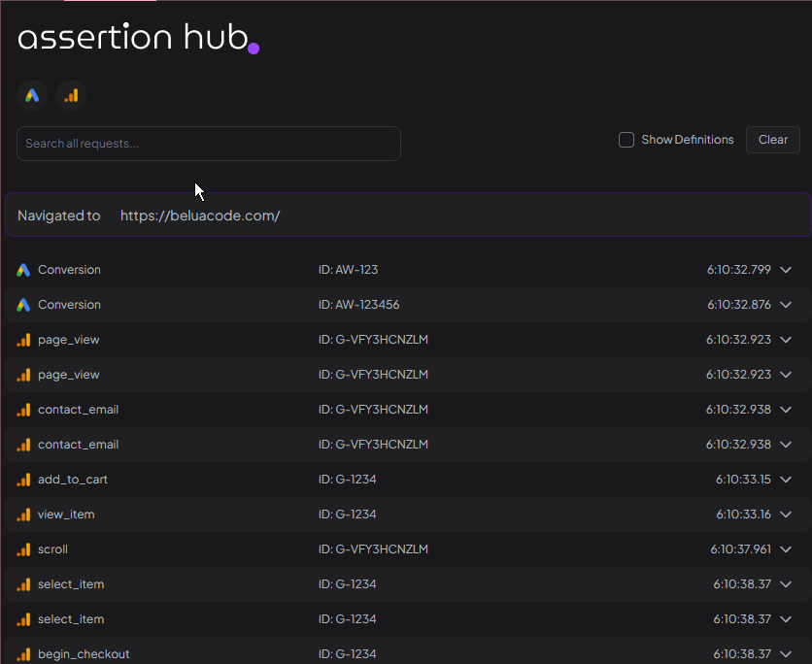Viewport: 812px width, 664px height.
Task: Expand the begin_checkout row chevron
Action: pyautogui.click(x=786, y=653)
